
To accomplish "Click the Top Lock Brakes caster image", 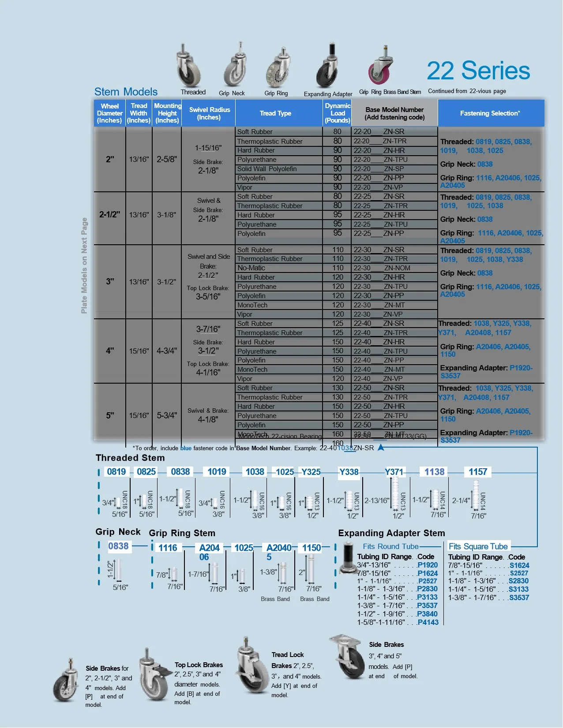I will [x=154, y=675].
